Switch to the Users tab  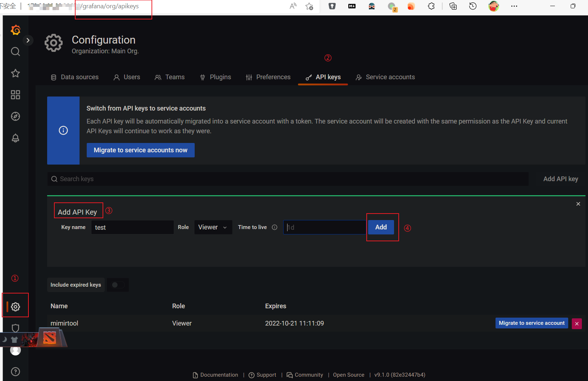[127, 77]
